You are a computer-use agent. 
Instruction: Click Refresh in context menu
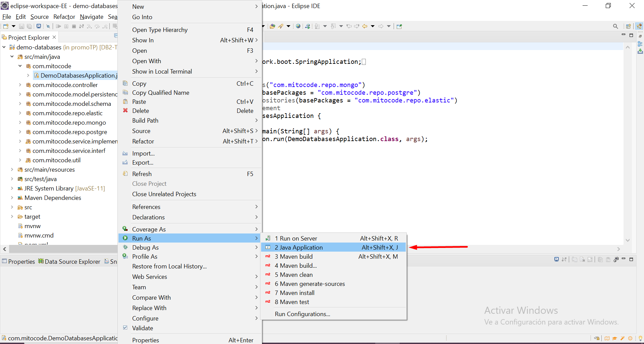pyautogui.click(x=190, y=174)
